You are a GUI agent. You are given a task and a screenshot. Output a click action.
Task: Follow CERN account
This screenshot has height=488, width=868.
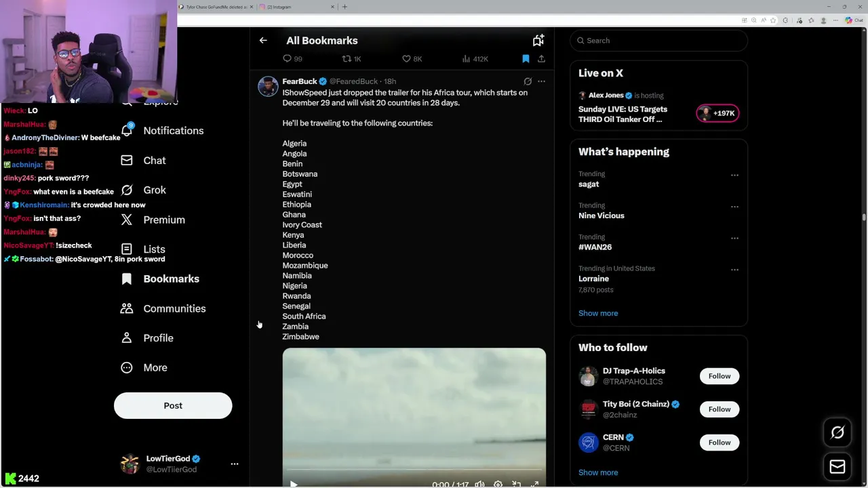click(x=719, y=443)
